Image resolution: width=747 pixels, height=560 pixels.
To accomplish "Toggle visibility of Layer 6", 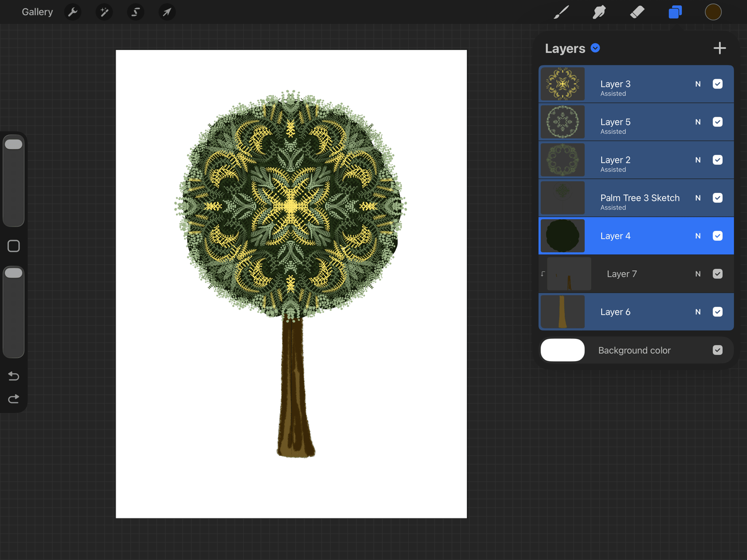I will [717, 312].
